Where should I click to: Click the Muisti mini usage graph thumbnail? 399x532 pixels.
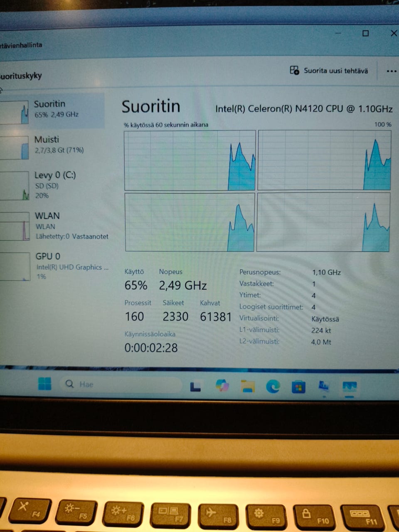[x=15, y=148]
